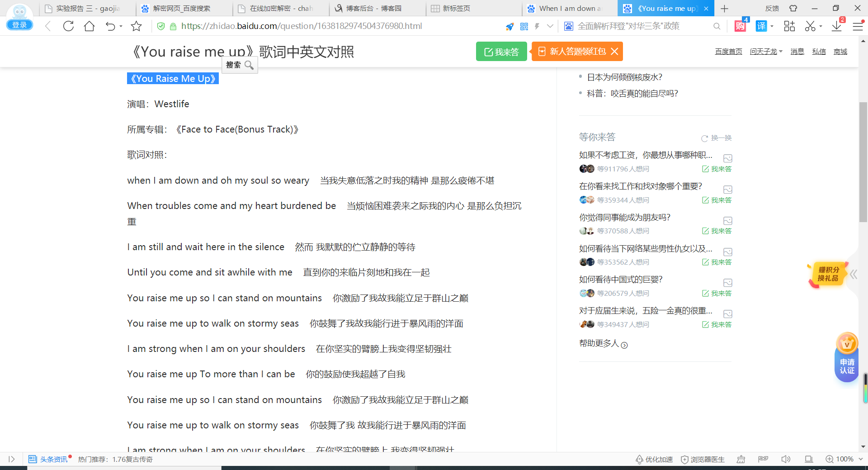Click the lightning bolt icon in address bar
The image size is (868, 470).
537,26
